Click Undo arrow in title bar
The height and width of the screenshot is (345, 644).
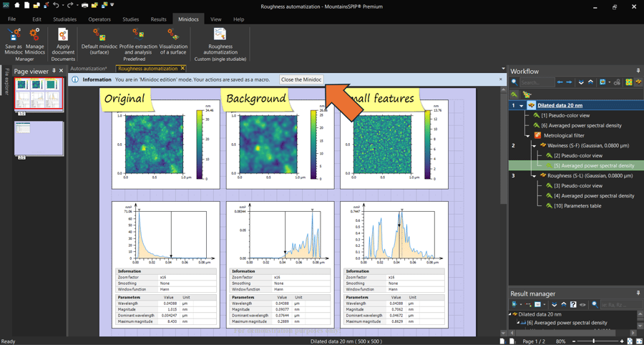(x=56, y=6)
